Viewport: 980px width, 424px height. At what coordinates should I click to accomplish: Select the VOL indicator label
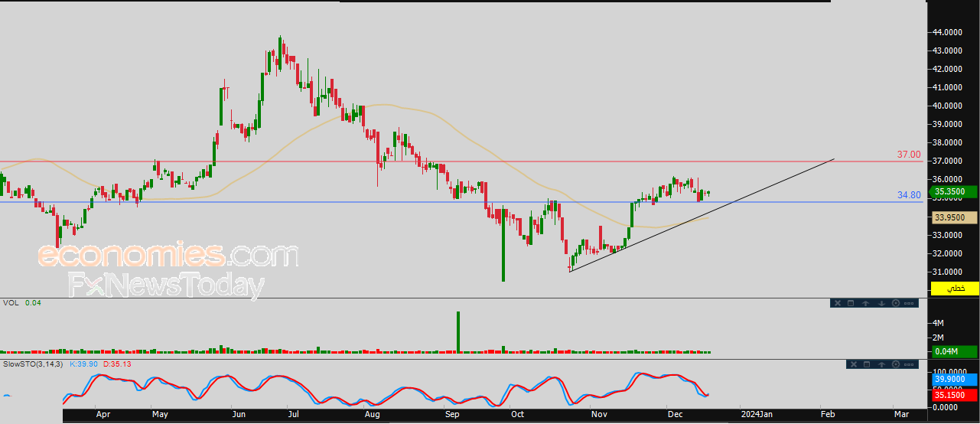pos(11,303)
